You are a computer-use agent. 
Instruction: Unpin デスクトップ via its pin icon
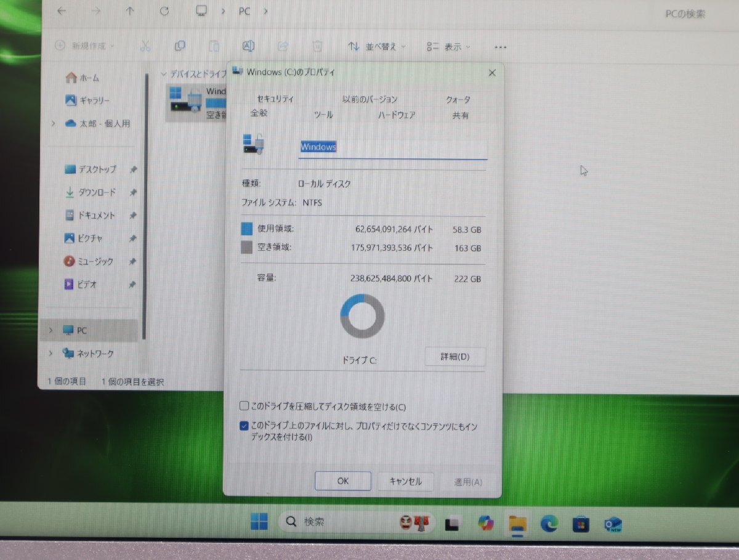click(x=133, y=169)
